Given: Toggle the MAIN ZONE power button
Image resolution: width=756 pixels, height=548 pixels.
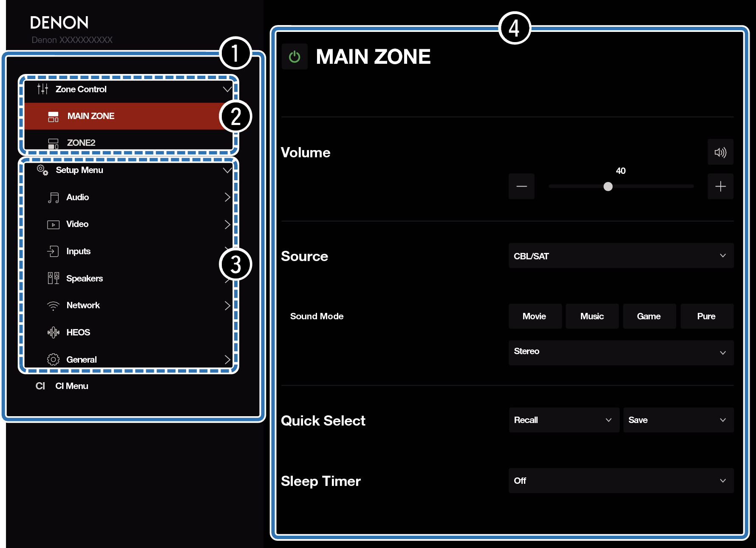Looking at the screenshot, I should point(294,57).
